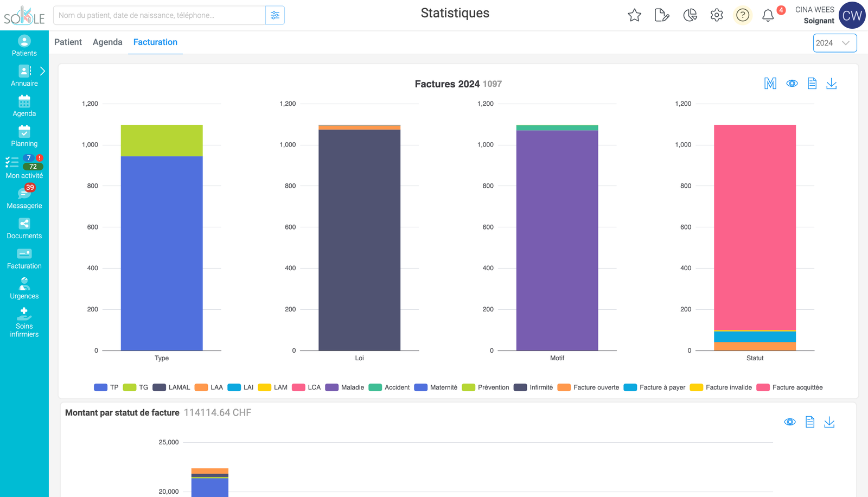Toggle Maladie legend entry
The image size is (868, 497).
coord(344,387)
